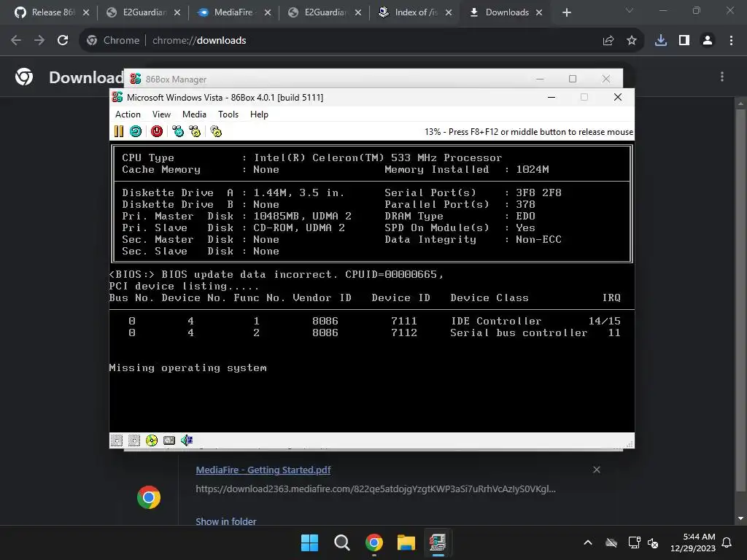Click Show in folder link
The image size is (747, 560).
click(226, 521)
